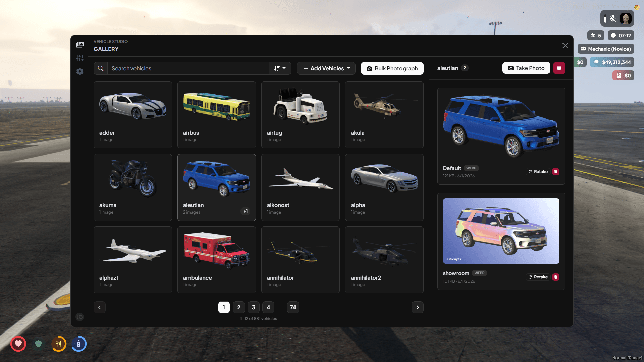The width and height of the screenshot is (644, 362).
Task: Click the 'Normal [Range]' voice status text
Action: click(627, 358)
